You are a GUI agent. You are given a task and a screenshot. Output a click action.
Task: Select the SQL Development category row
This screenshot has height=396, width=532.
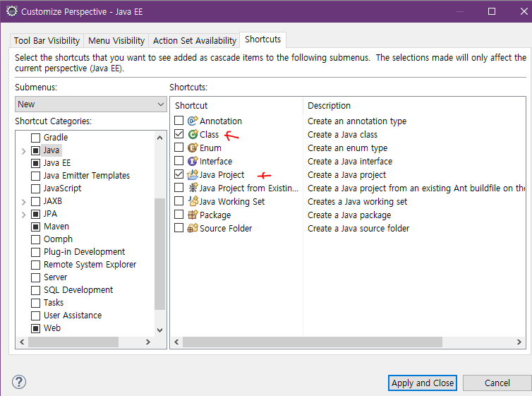pyautogui.click(x=78, y=290)
